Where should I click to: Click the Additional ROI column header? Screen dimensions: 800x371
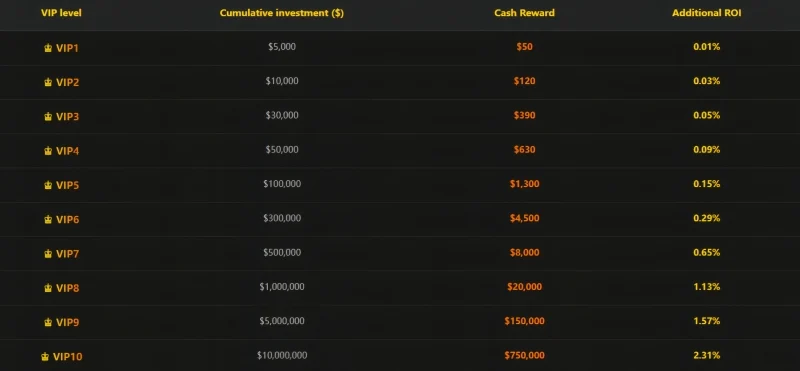707,13
